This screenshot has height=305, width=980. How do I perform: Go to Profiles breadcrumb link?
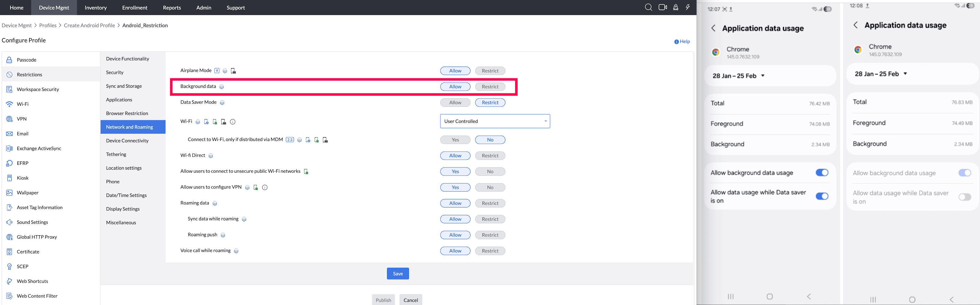click(x=48, y=26)
